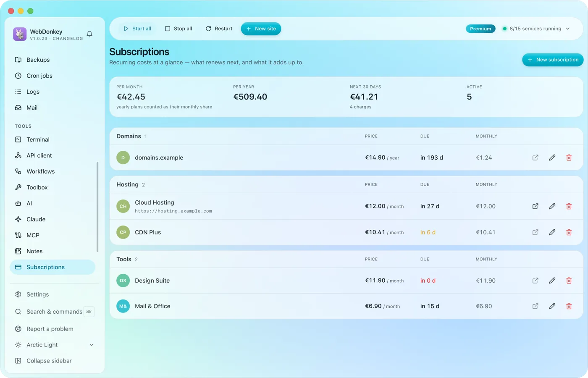Image resolution: width=588 pixels, height=378 pixels.
Task: Delete the Cloud Hosting subscription
Action: tap(569, 206)
